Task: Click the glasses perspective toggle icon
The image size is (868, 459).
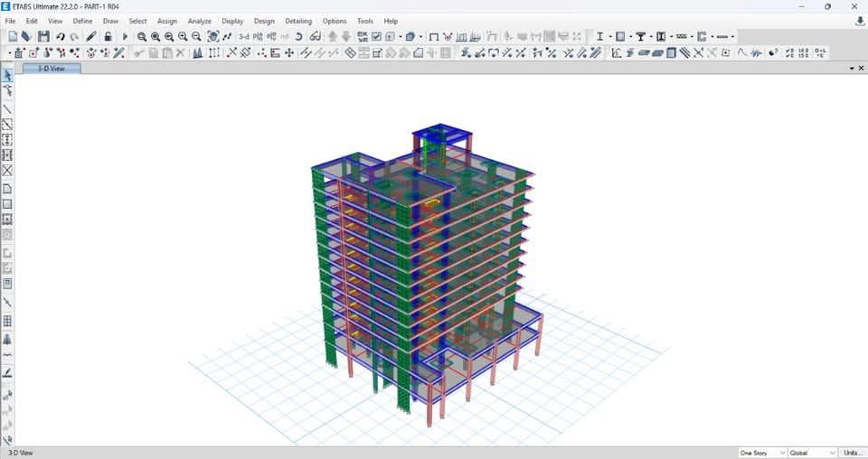Action: (x=315, y=37)
